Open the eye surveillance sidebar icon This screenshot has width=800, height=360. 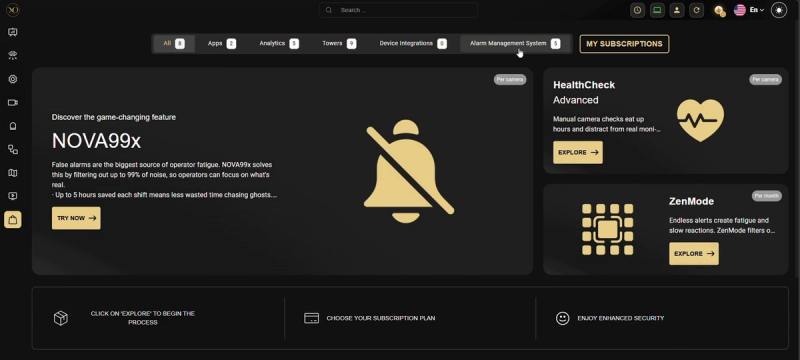click(x=13, y=56)
